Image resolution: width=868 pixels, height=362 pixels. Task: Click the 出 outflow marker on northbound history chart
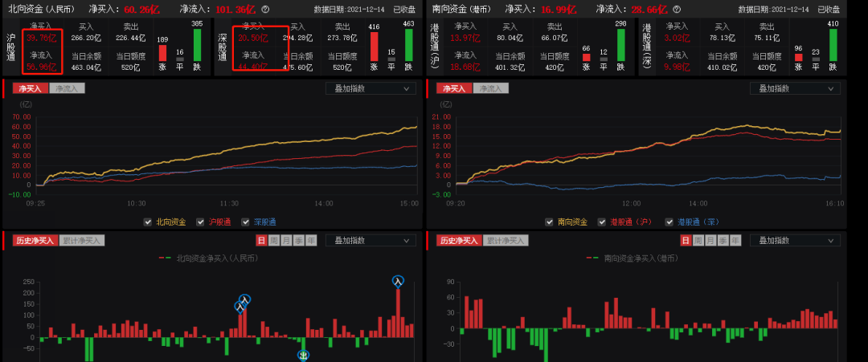[x=303, y=355]
